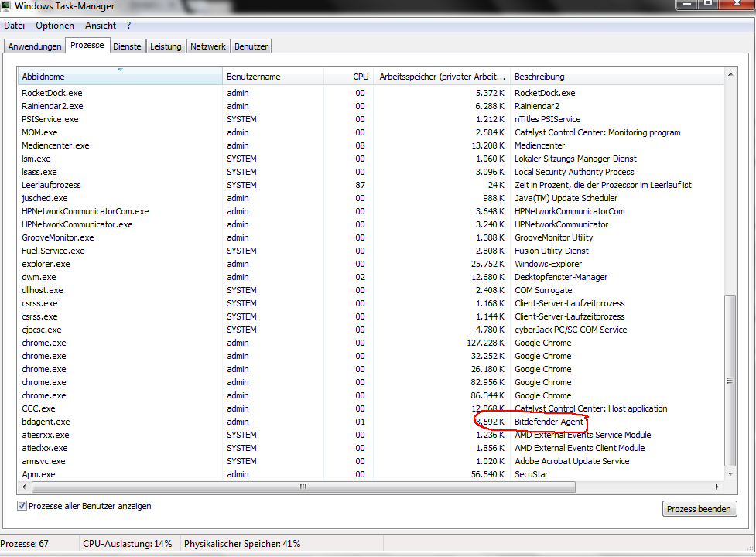This screenshot has height=557, width=756.
Task: Select chrome.exe using 86.344 K memory
Action: tap(371, 395)
